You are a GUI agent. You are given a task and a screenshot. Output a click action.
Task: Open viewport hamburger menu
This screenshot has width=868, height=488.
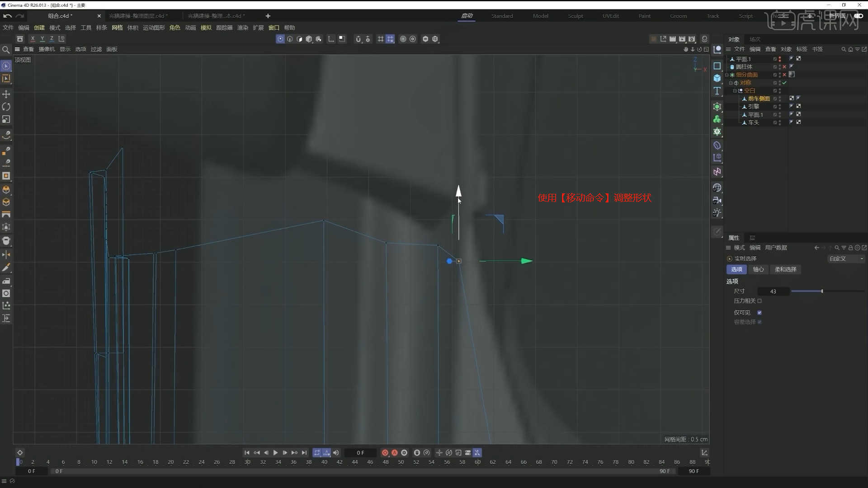(17, 49)
